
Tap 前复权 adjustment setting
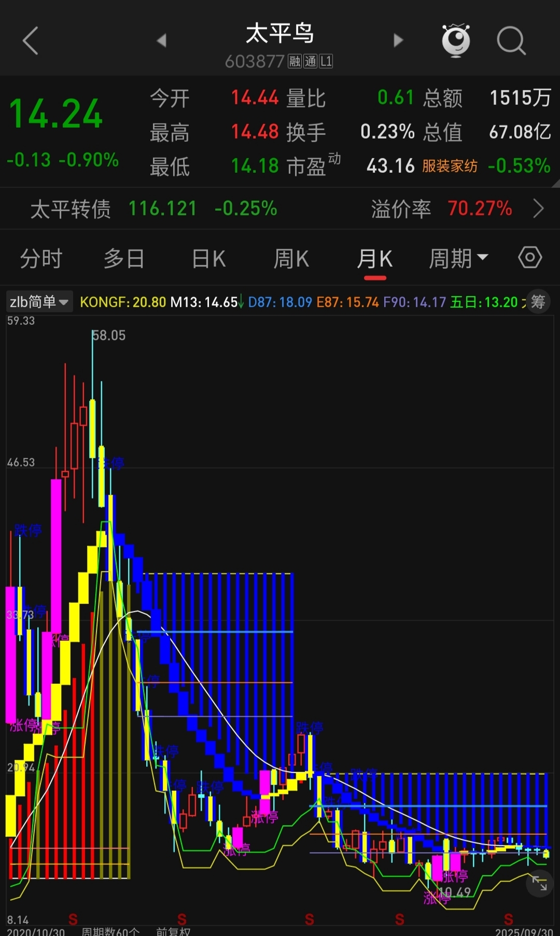pyautogui.click(x=173, y=932)
